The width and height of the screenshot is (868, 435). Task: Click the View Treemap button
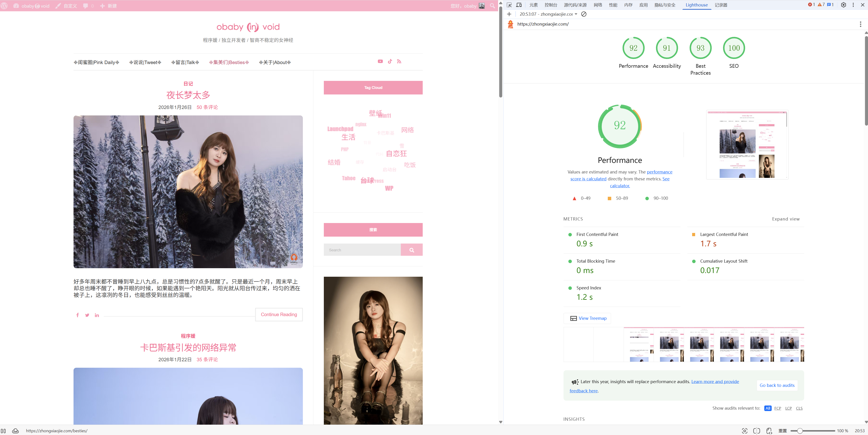(x=587, y=318)
